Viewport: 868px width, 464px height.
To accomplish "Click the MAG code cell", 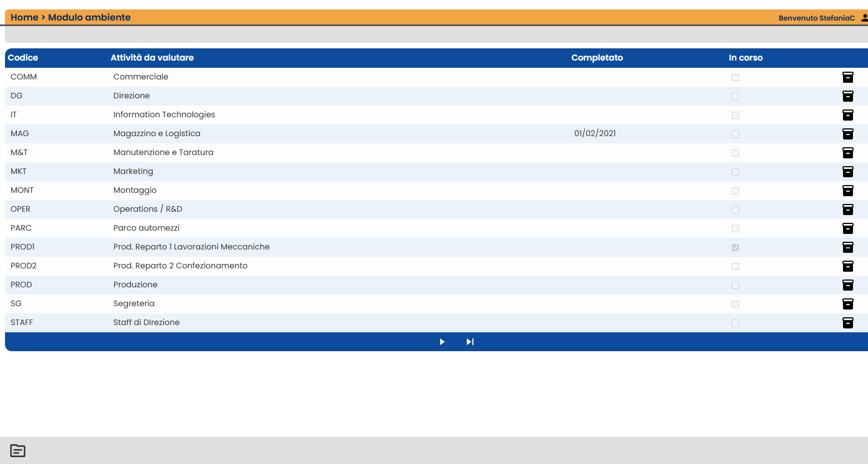I will click(x=19, y=133).
